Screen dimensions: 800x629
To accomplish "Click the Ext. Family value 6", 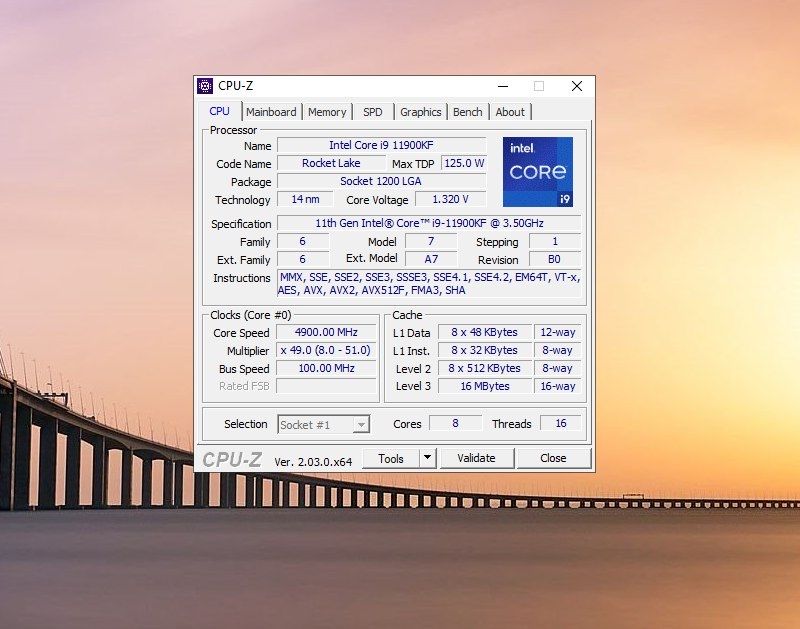I will 303,259.
